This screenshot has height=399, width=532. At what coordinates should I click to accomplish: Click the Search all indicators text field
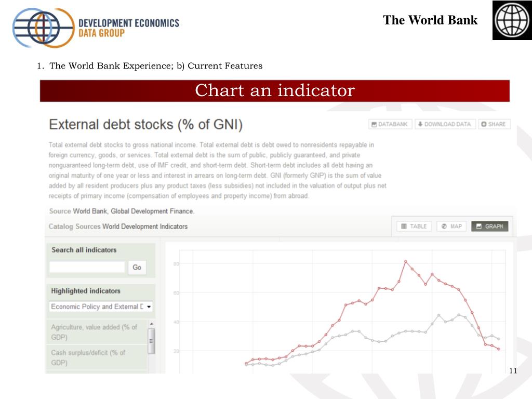click(x=87, y=267)
